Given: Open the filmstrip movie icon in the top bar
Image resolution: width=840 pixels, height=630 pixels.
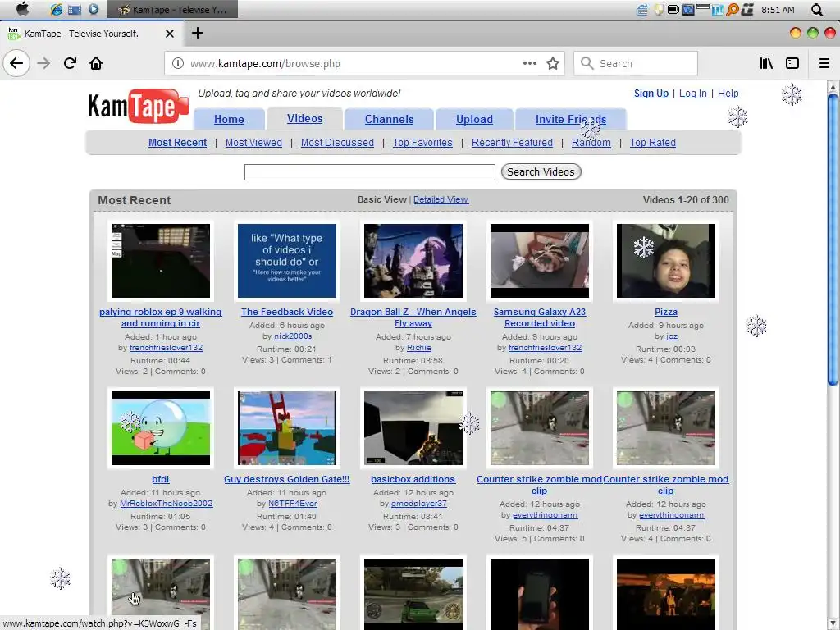Looking at the screenshot, I should coord(75,10).
